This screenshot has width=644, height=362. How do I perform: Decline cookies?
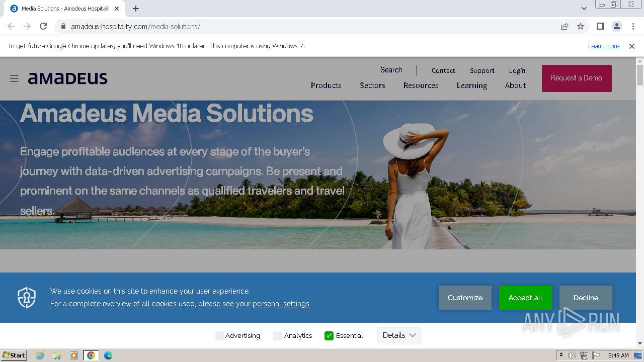586,298
